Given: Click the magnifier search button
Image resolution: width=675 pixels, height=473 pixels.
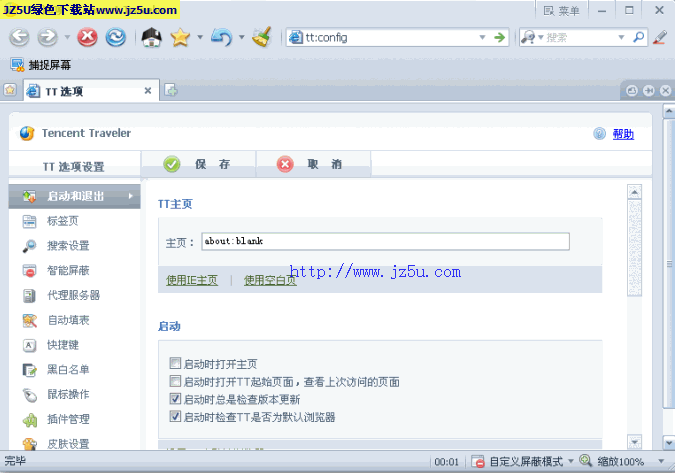Looking at the screenshot, I should (639, 37).
